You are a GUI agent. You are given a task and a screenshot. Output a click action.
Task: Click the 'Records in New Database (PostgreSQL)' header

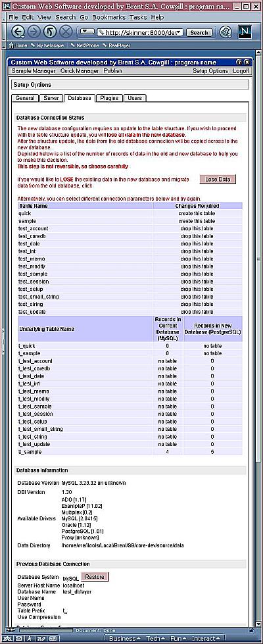213,328
